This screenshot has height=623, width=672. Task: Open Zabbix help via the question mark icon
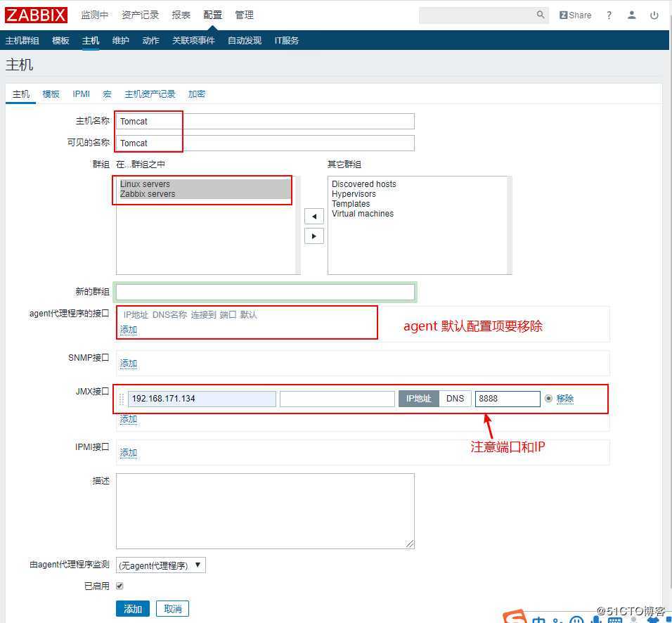[x=609, y=14]
